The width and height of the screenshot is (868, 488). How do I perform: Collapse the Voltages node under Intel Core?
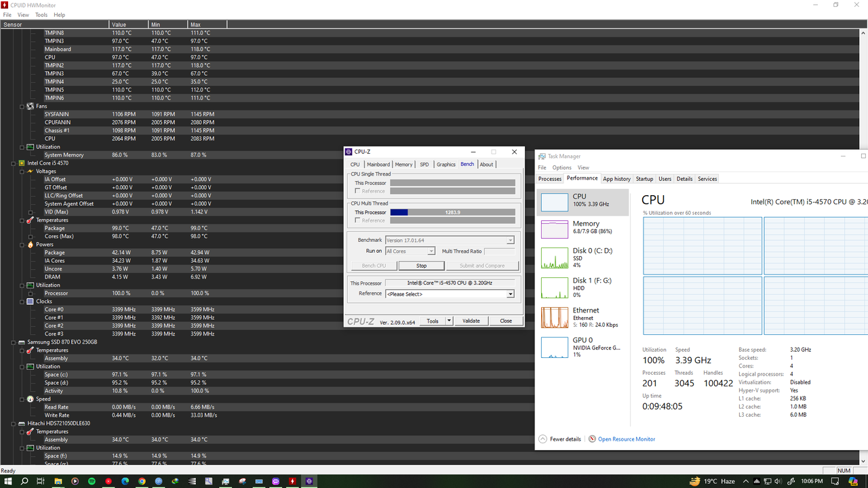tap(22, 171)
